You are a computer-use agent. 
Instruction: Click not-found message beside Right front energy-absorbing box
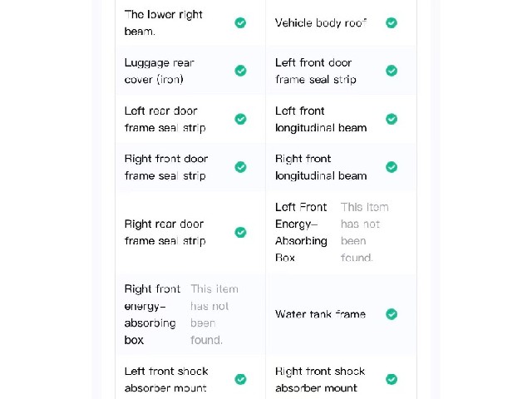[x=214, y=314]
